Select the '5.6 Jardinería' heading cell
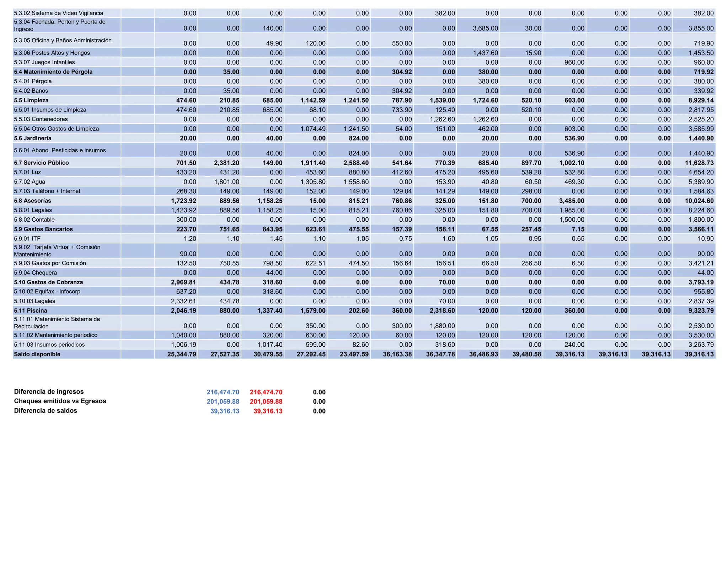Image resolution: width=728 pixels, height=562 pixels. (x=33, y=139)
